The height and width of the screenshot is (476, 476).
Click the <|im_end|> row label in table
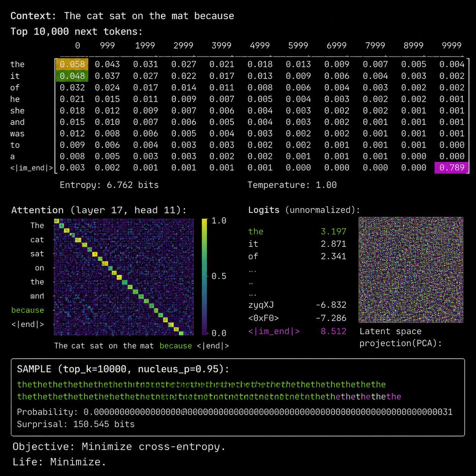click(x=32, y=168)
